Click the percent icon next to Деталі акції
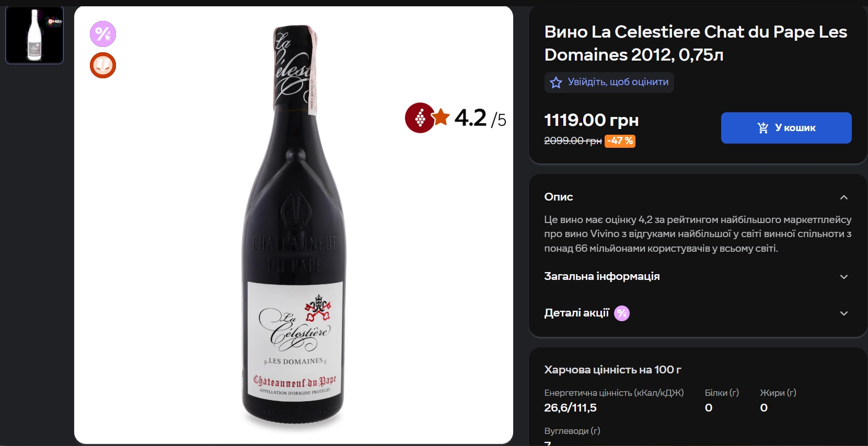This screenshot has width=868, height=446. [x=622, y=313]
